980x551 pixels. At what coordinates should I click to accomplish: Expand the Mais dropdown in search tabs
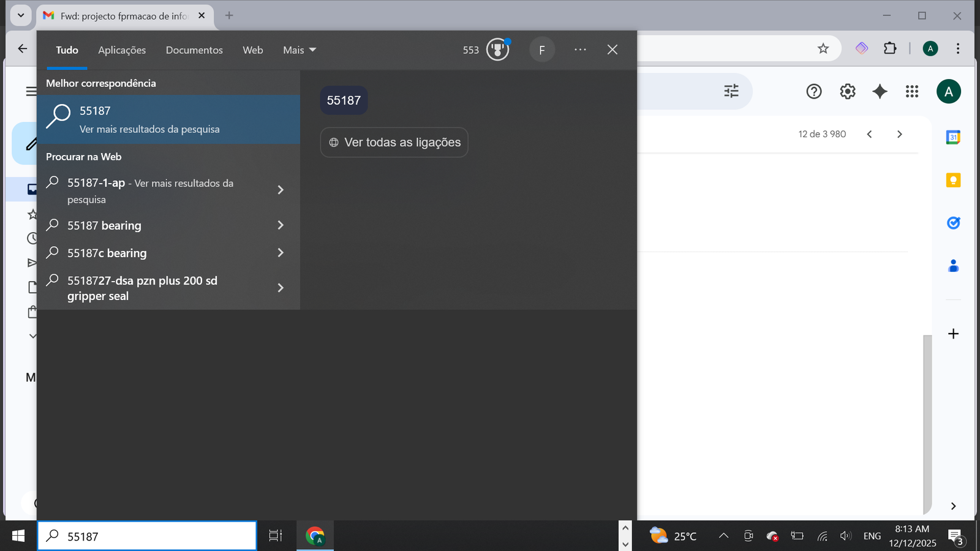[x=300, y=50]
